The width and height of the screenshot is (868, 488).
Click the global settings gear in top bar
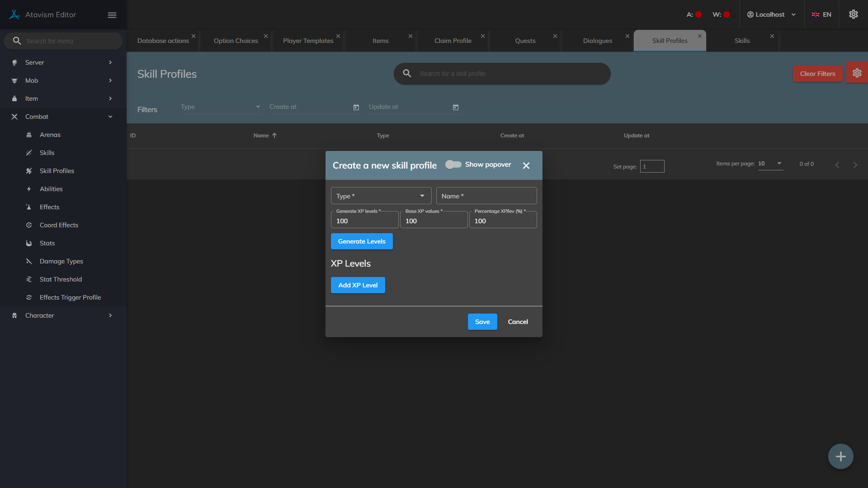coord(853,14)
